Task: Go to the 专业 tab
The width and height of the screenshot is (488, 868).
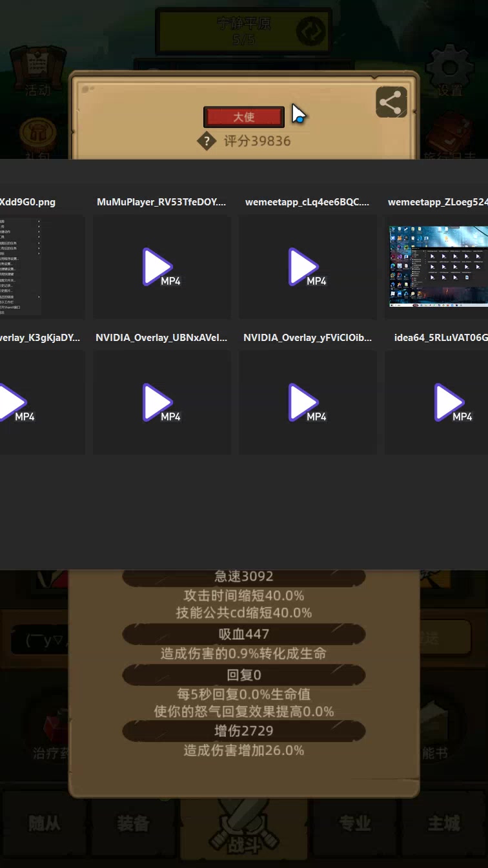Action: [x=355, y=823]
